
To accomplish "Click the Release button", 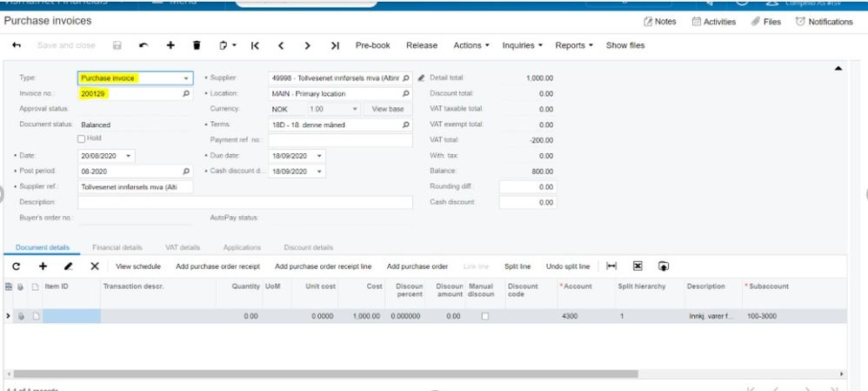I will (422, 45).
